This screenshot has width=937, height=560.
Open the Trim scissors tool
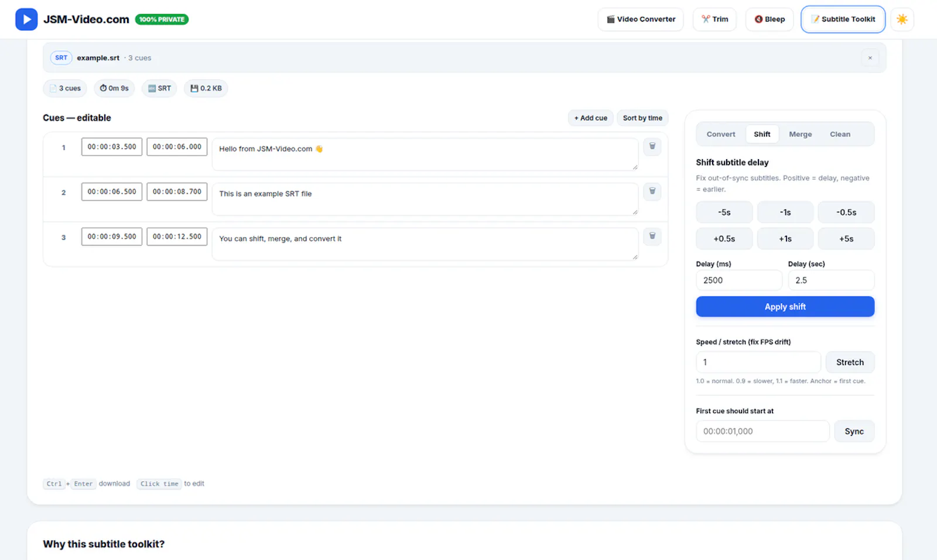coord(714,19)
